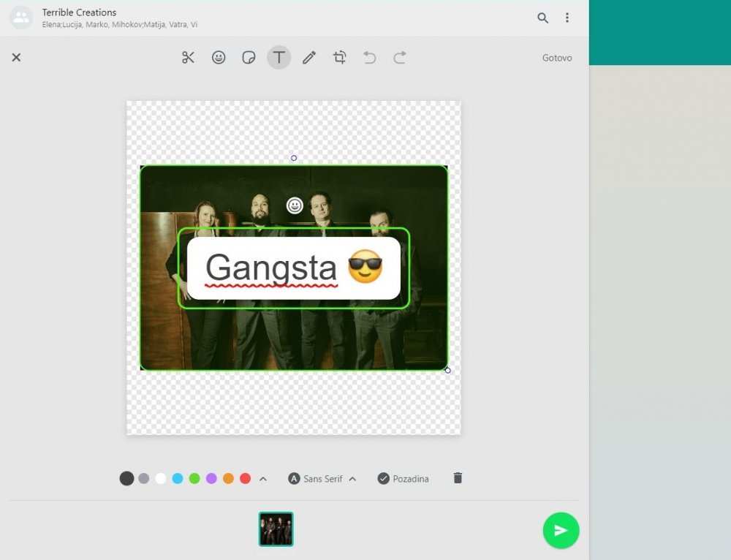Click the photo's bottom-right resize handle

(x=448, y=371)
